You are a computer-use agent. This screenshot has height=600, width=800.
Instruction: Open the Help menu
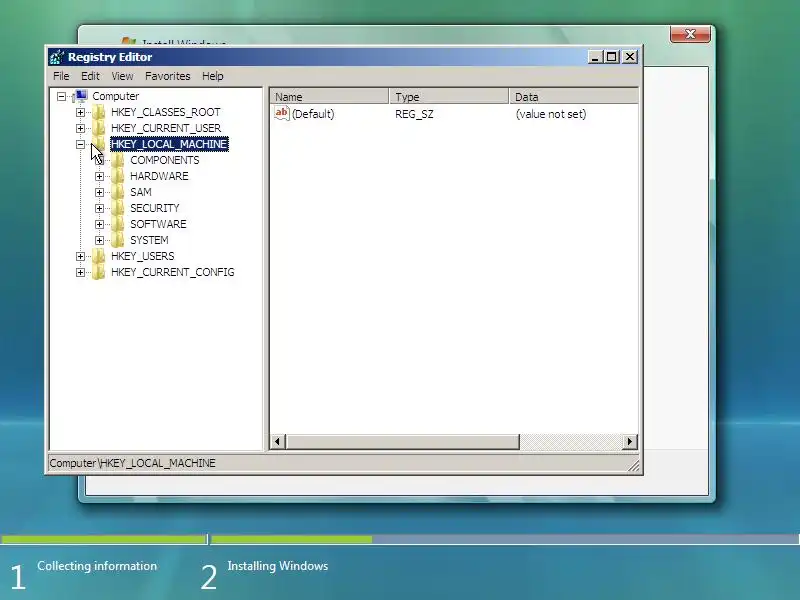click(213, 76)
